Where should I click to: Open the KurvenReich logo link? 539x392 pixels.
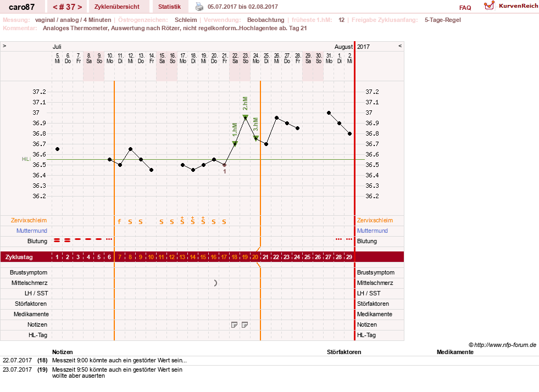pyautogui.click(x=511, y=6)
